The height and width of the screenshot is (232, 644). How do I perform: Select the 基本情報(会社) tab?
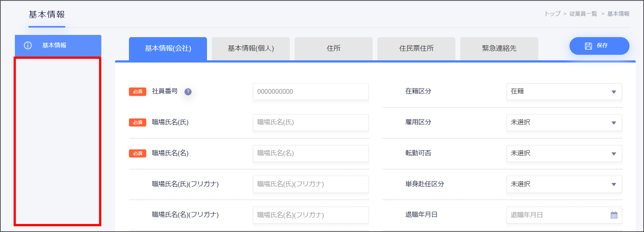coord(168,48)
